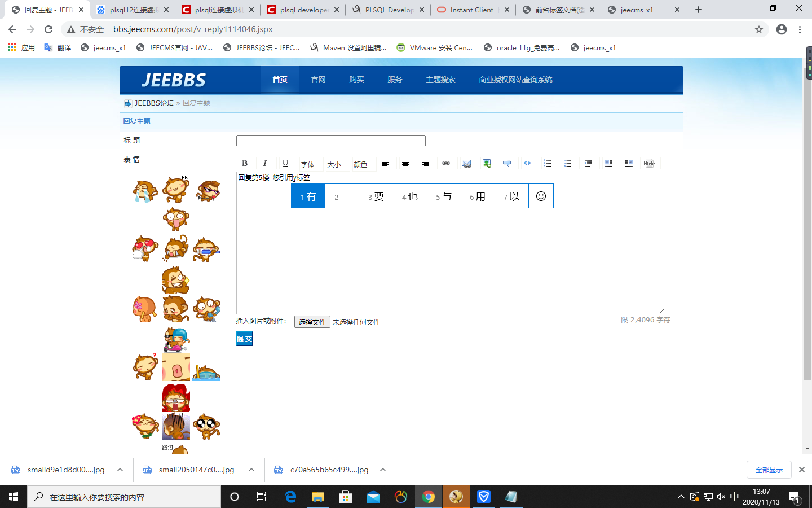
Task: Create a bulleted list in the editor
Action: point(568,163)
